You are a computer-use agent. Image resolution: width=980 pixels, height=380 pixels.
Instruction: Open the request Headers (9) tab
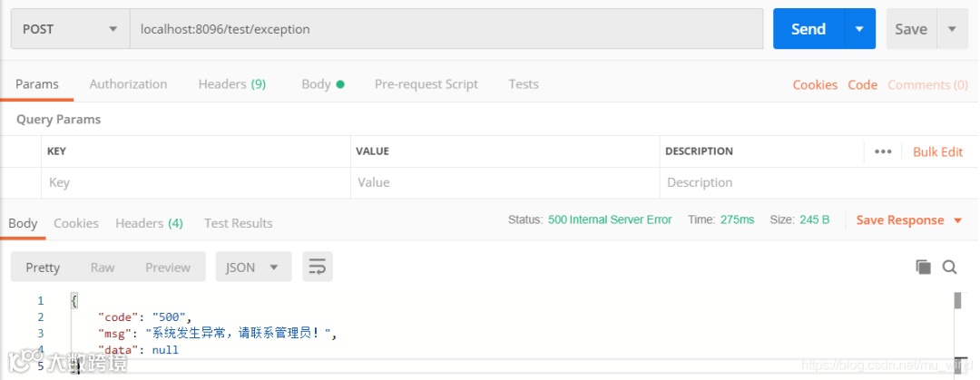(x=231, y=84)
